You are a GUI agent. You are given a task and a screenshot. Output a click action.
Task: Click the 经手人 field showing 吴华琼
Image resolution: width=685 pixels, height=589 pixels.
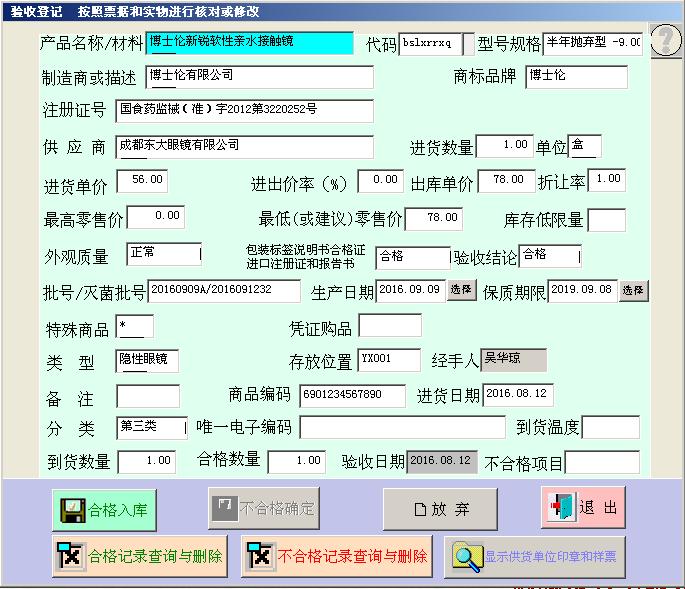pos(514,360)
